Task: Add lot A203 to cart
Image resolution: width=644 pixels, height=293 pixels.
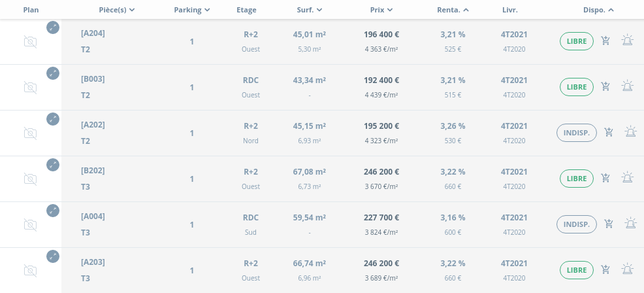Action: click(x=605, y=269)
